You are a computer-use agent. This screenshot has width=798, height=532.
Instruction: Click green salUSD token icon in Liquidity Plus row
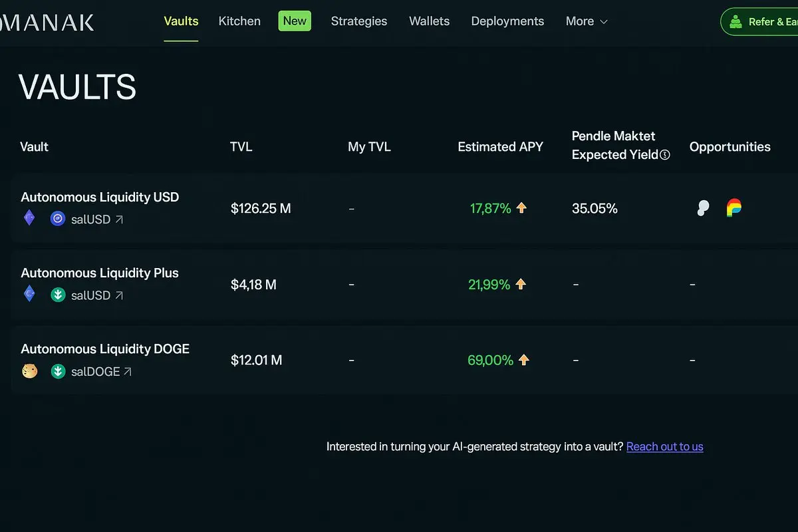tap(58, 295)
